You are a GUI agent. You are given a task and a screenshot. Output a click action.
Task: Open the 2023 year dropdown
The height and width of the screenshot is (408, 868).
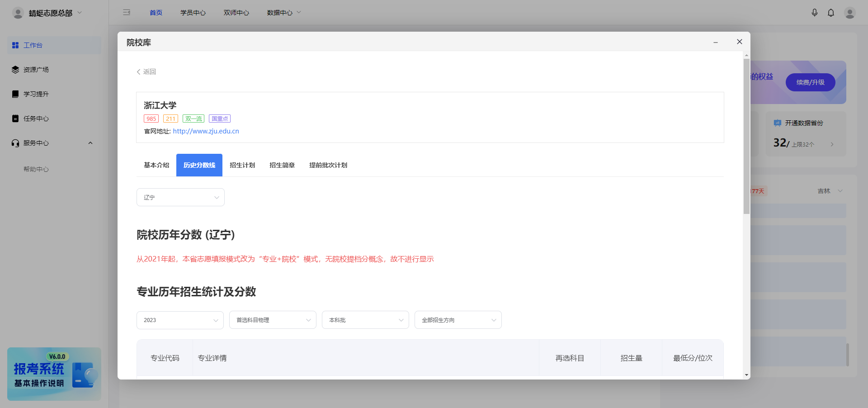(x=179, y=320)
